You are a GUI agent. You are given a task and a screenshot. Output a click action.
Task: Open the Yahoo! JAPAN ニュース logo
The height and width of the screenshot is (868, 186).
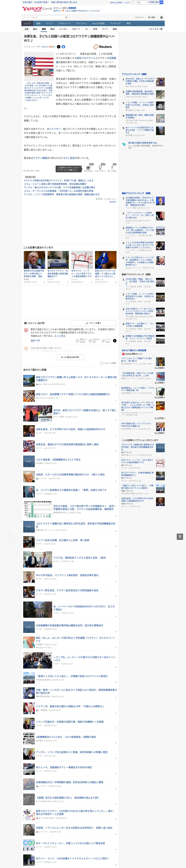pos(37,9)
